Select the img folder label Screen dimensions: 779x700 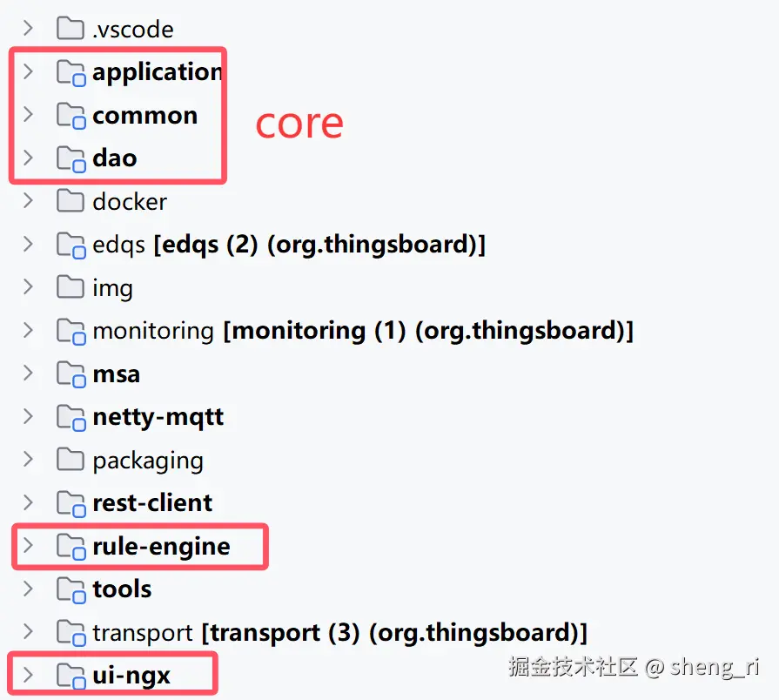(112, 287)
